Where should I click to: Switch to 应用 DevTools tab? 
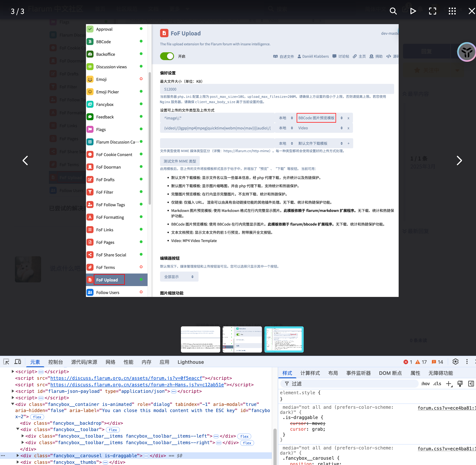165,362
